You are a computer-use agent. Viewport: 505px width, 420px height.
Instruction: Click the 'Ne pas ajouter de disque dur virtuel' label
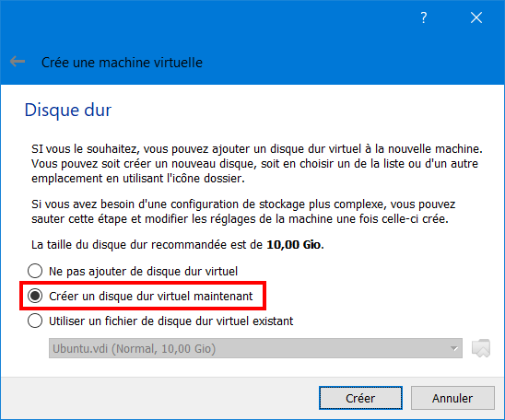(144, 272)
